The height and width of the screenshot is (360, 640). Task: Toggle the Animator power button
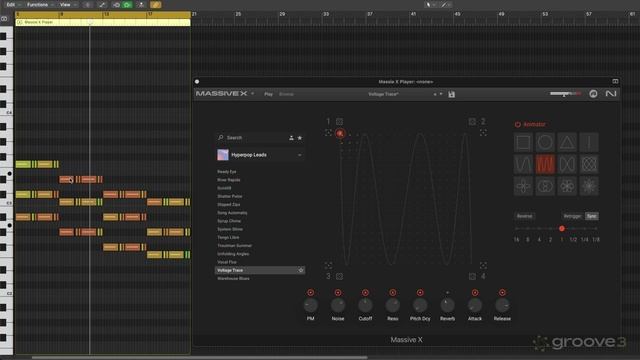click(x=518, y=124)
